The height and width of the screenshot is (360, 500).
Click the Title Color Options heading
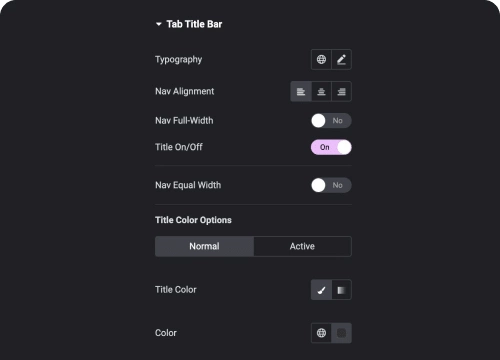click(x=193, y=220)
